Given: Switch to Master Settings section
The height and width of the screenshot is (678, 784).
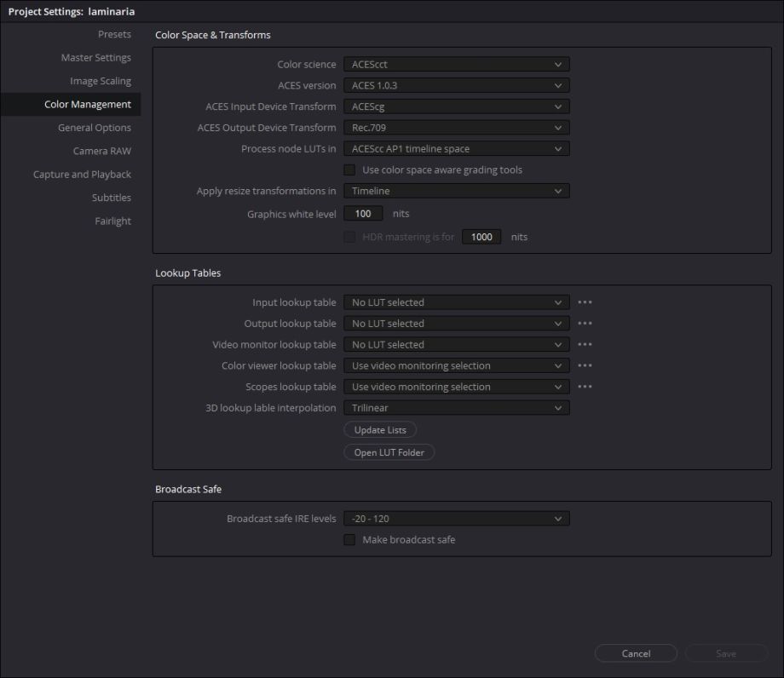Looking at the screenshot, I should pyautogui.click(x=95, y=58).
